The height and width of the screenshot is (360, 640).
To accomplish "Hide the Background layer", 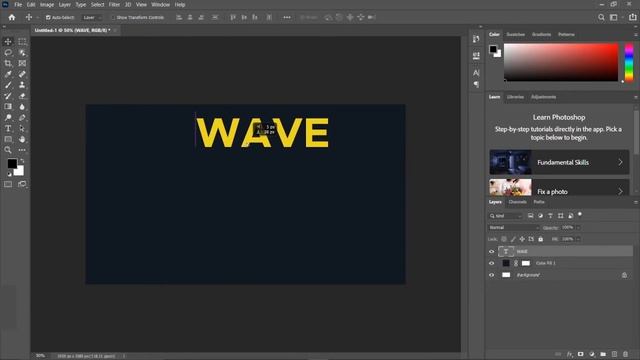I will pyautogui.click(x=491, y=275).
